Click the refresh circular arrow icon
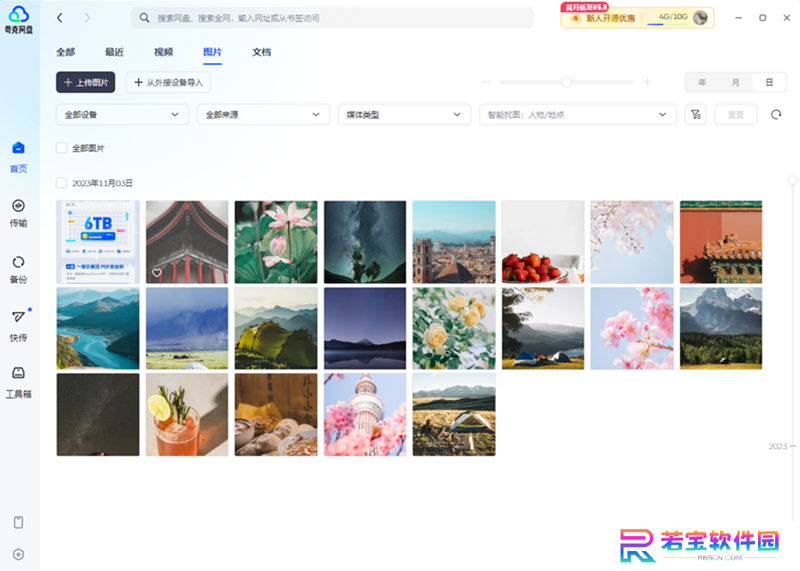Screen dimensions: 800x571 pos(776,114)
